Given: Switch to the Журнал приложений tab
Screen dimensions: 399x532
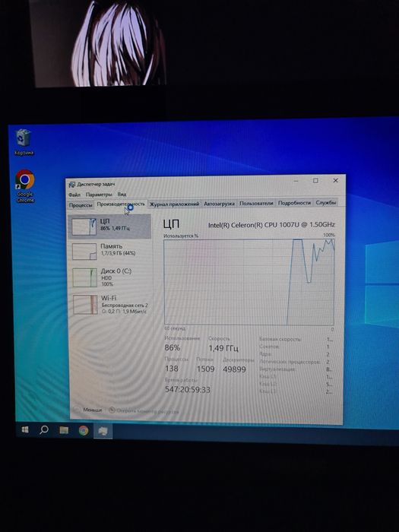Looking at the screenshot, I should point(174,204).
